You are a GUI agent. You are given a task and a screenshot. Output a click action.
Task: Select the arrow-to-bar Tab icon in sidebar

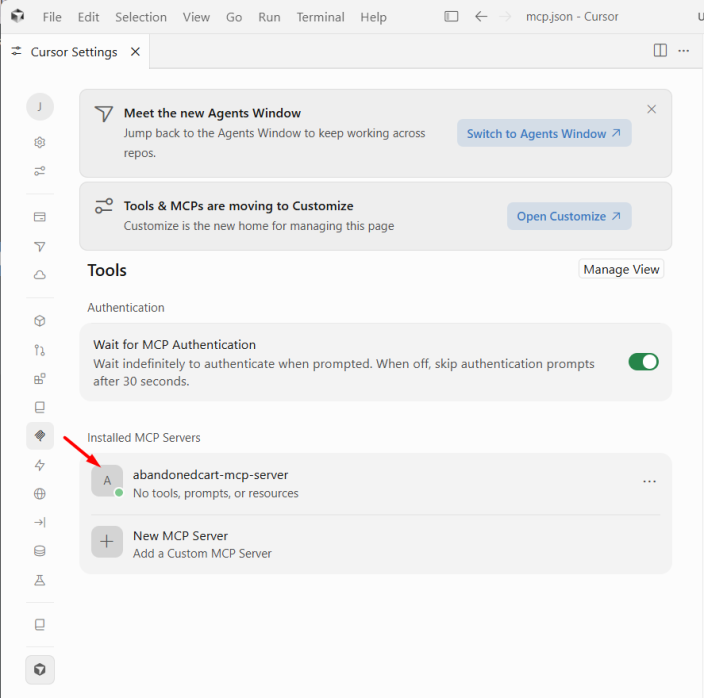click(x=40, y=522)
